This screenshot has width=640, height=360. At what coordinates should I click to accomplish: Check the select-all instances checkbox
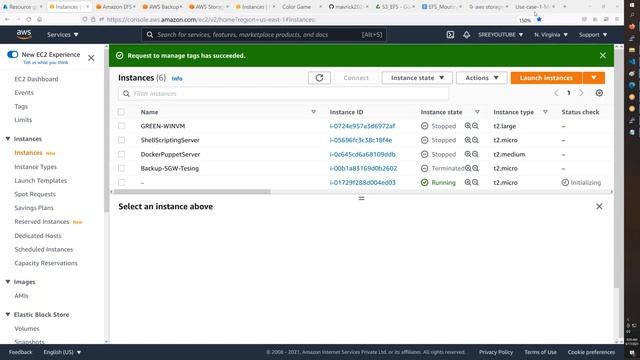121,112
